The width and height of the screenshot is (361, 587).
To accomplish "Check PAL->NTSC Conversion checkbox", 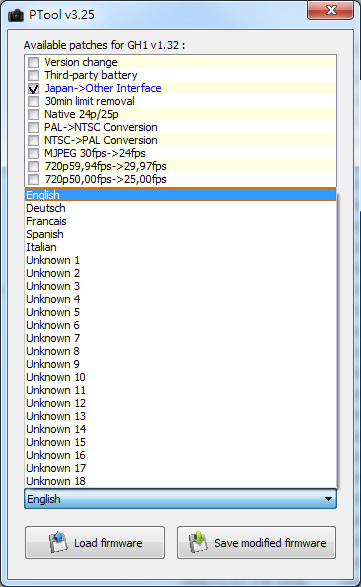I will [33, 127].
